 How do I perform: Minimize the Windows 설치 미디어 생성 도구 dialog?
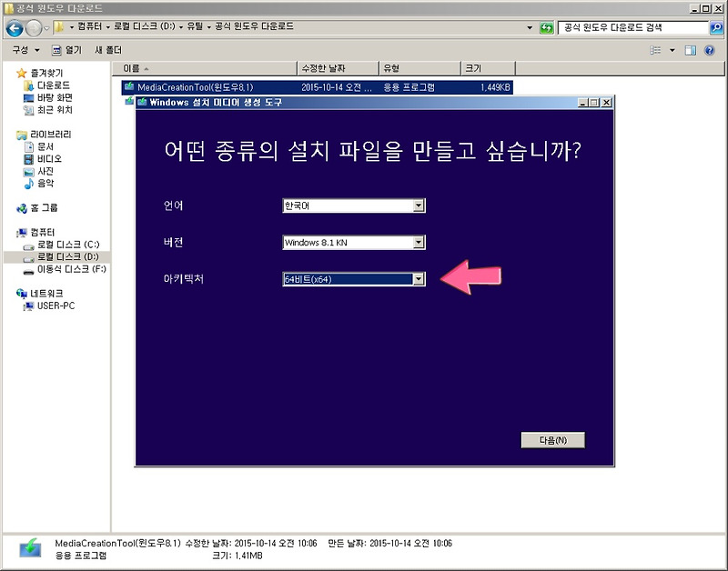pos(583,103)
